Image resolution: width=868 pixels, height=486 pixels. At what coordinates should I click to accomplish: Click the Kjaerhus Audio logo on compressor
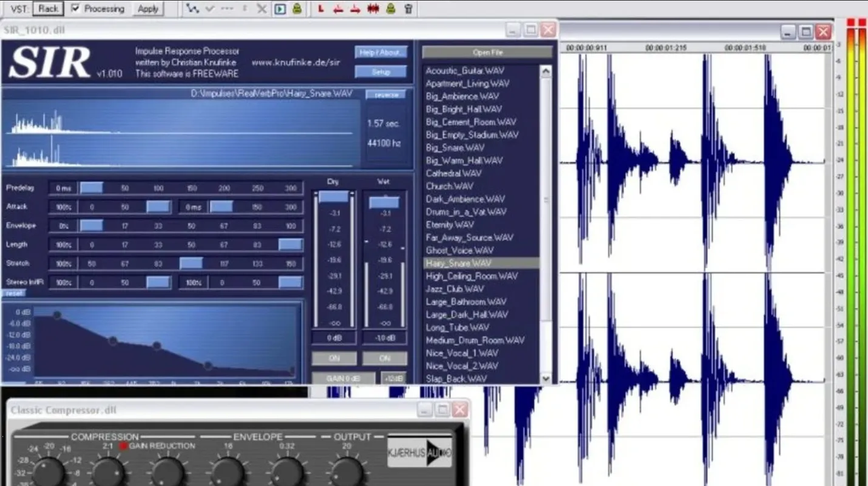click(420, 453)
